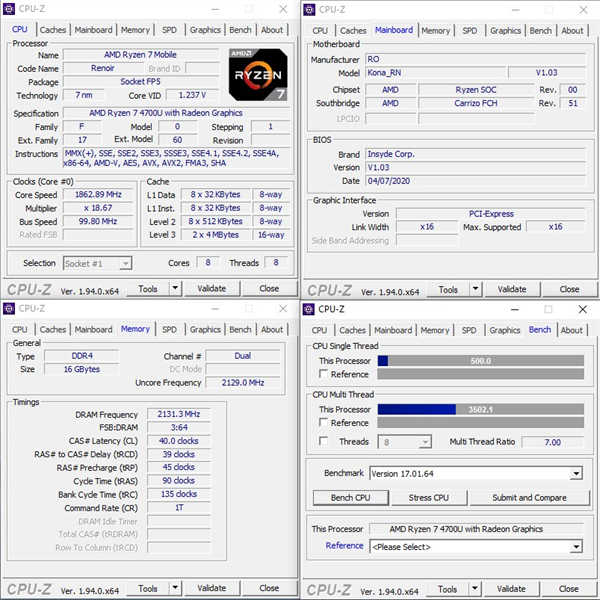Switch to Caches tab in CPU window
The width and height of the screenshot is (600, 600).
53,30
